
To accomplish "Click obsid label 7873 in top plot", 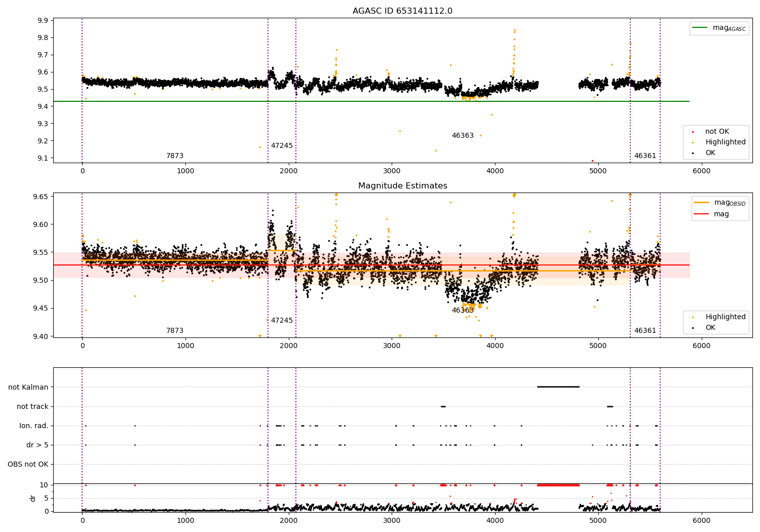I will point(175,156).
